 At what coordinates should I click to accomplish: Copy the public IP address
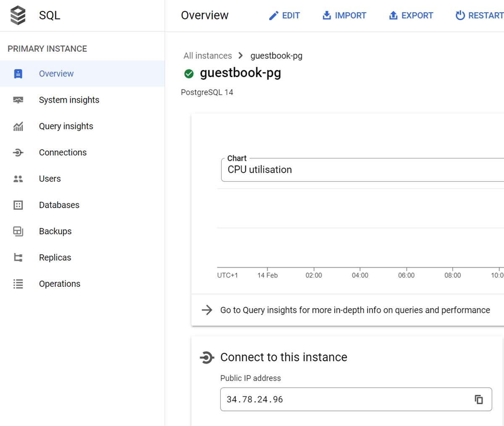pyautogui.click(x=478, y=400)
